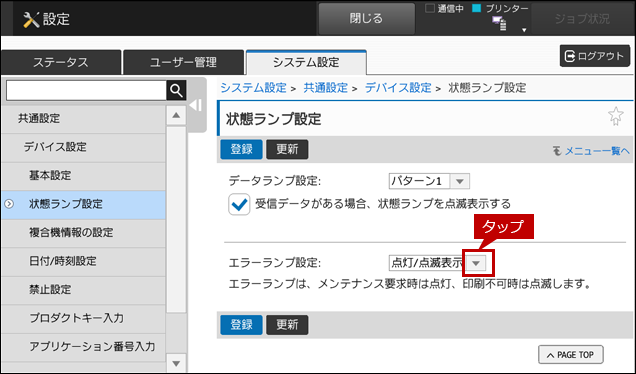
Task: Switch to the ユーザー管理 tab
Action: click(183, 62)
